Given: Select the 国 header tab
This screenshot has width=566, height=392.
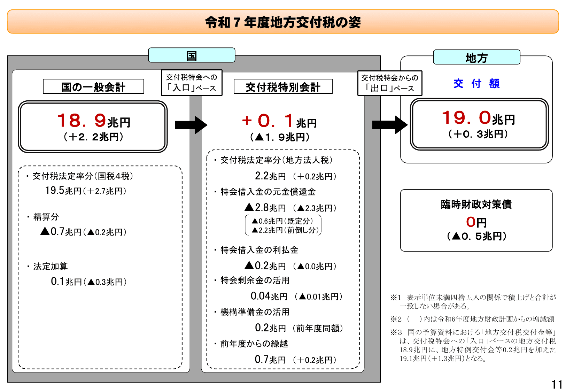Looking at the screenshot, I should (x=192, y=55).
